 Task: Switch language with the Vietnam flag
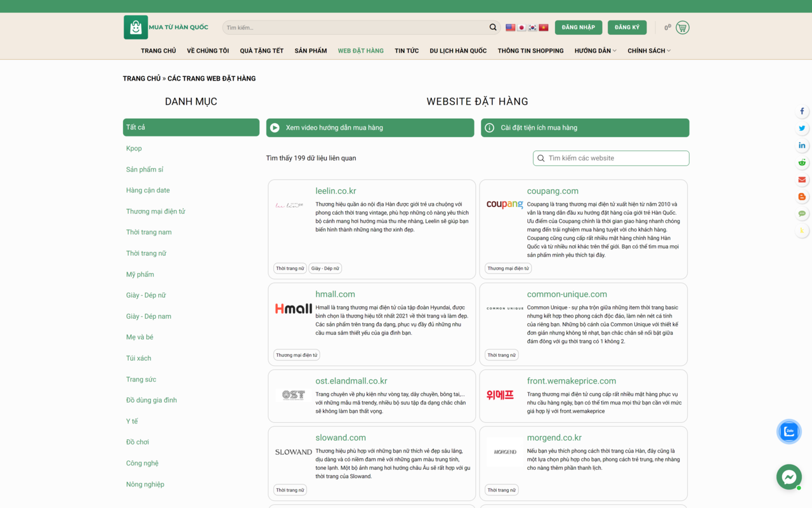click(x=544, y=27)
